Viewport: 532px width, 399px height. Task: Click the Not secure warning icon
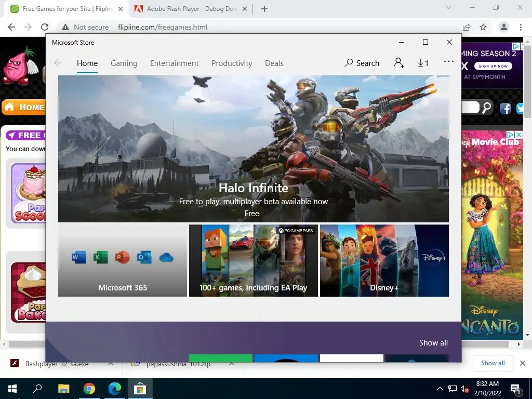[65, 27]
